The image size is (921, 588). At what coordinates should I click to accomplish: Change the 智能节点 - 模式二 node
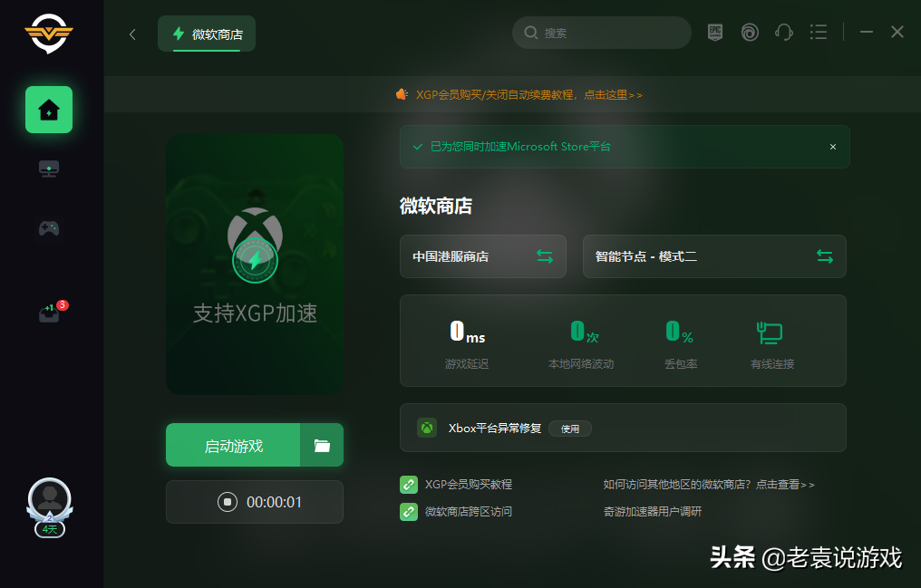714,256
